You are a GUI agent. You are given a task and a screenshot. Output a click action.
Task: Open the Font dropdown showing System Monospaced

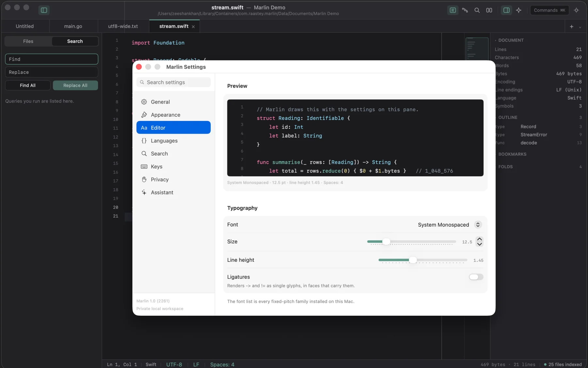(x=449, y=225)
